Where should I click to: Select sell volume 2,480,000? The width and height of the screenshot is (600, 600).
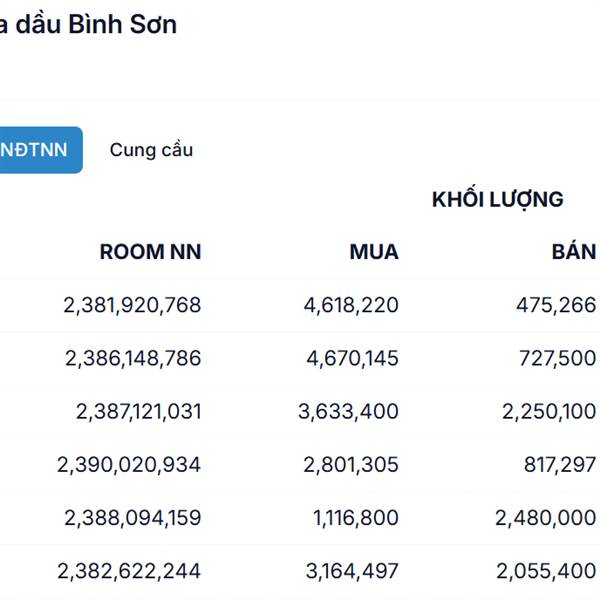pos(546,518)
